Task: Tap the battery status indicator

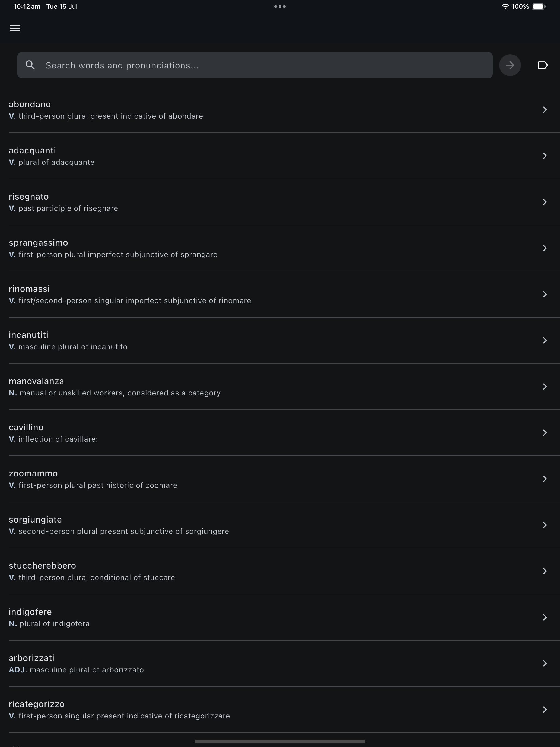Action: click(538, 7)
